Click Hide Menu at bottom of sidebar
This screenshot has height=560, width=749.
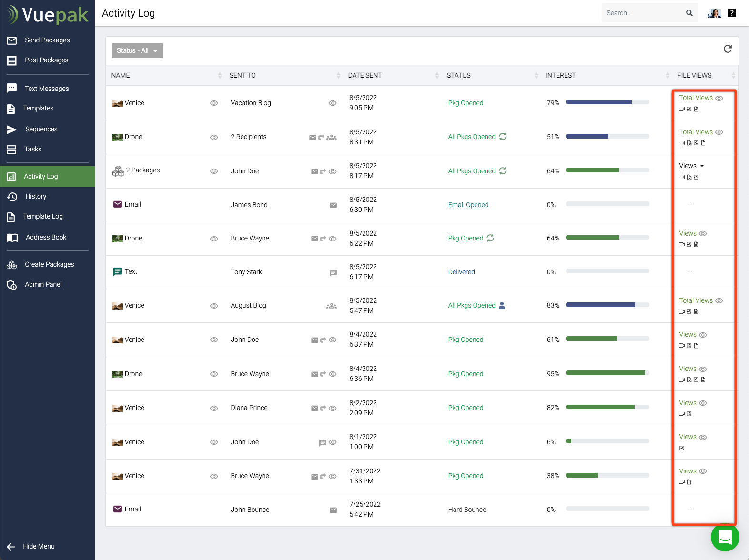39,547
